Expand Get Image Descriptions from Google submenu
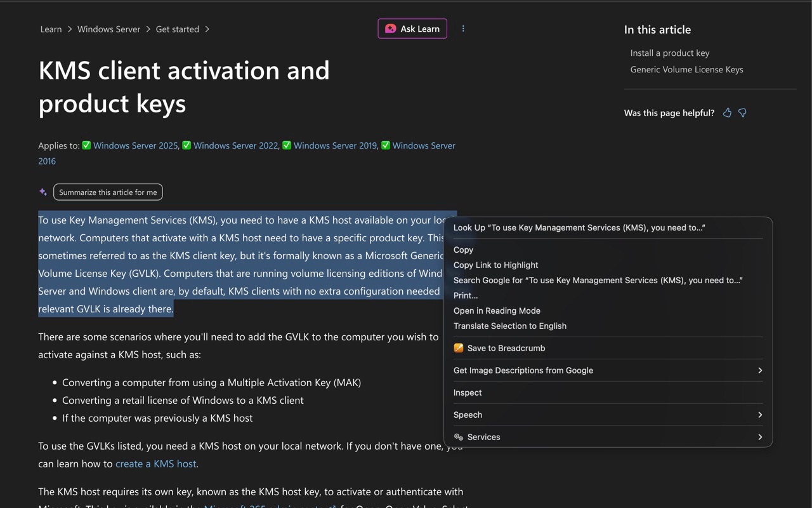The image size is (812, 508). pos(760,370)
